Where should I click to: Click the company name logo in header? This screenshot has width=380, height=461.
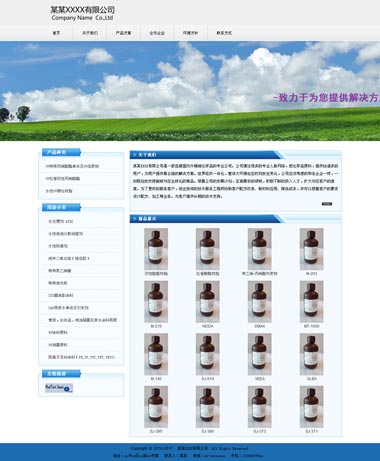82,13
